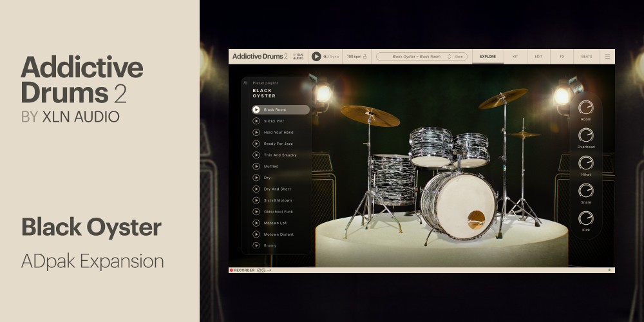Toggle the Sync switch

click(327, 57)
